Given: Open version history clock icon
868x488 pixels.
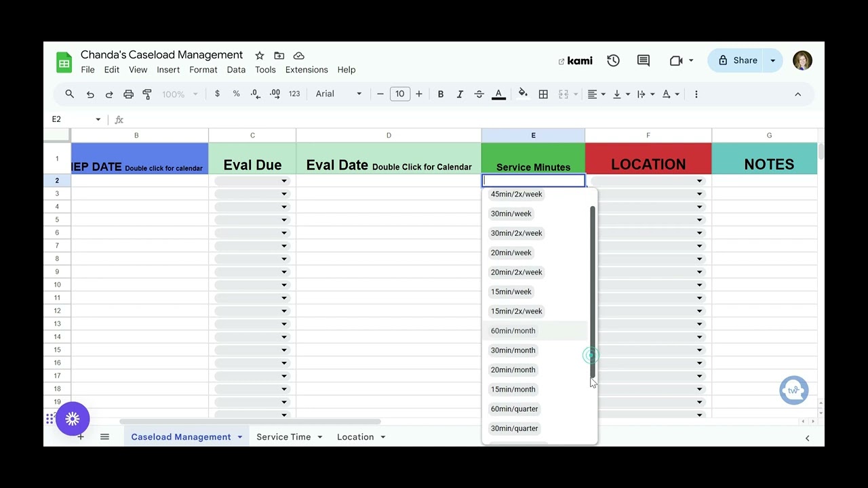Looking at the screenshot, I should 613,60.
